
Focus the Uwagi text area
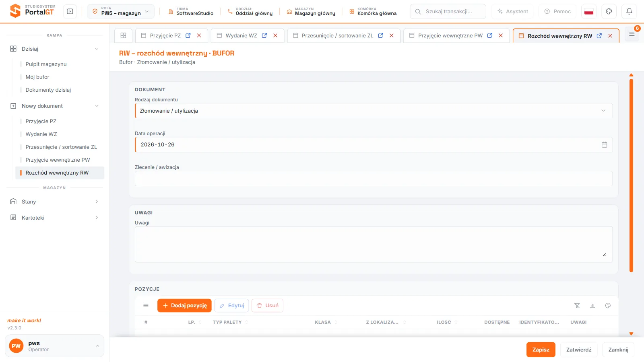[x=374, y=245]
